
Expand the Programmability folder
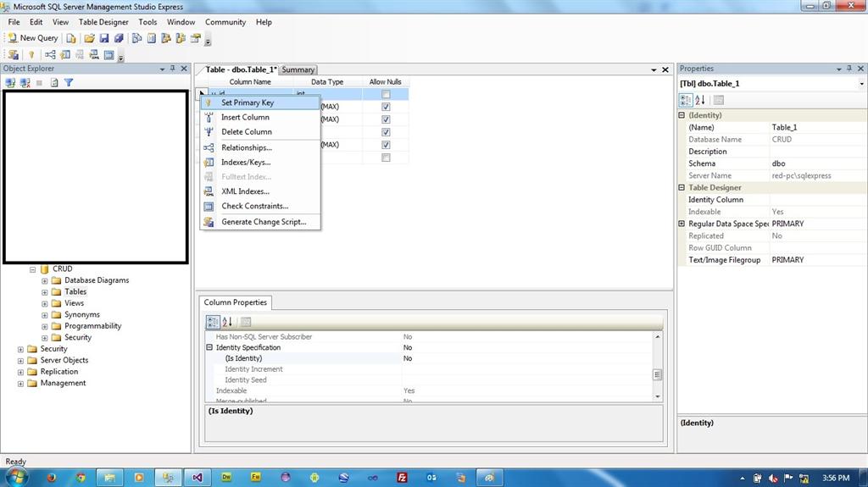44,327
